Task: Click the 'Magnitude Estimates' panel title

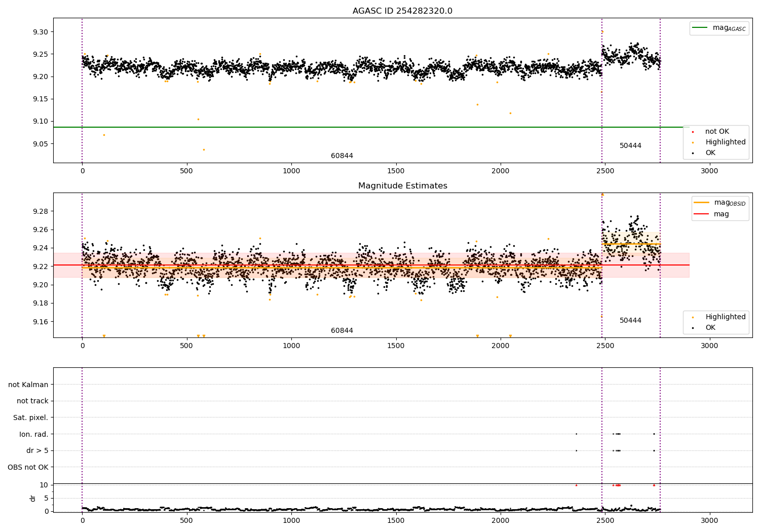Action: pyautogui.click(x=402, y=186)
